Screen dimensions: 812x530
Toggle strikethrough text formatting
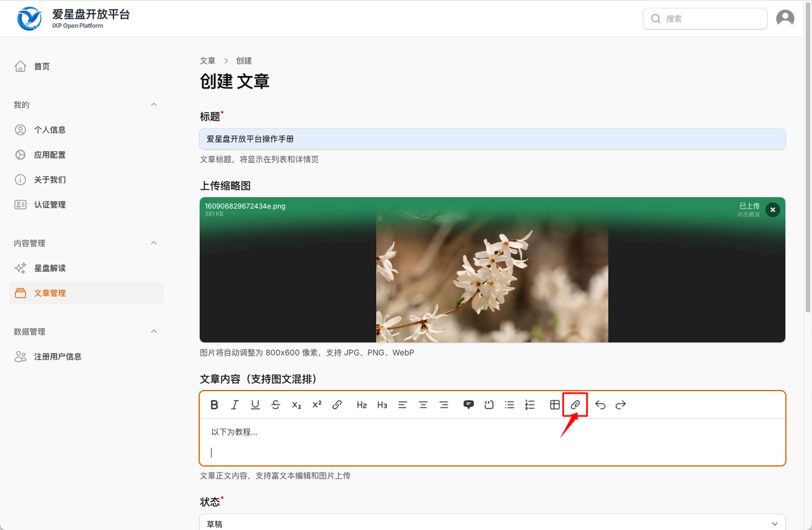click(275, 405)
